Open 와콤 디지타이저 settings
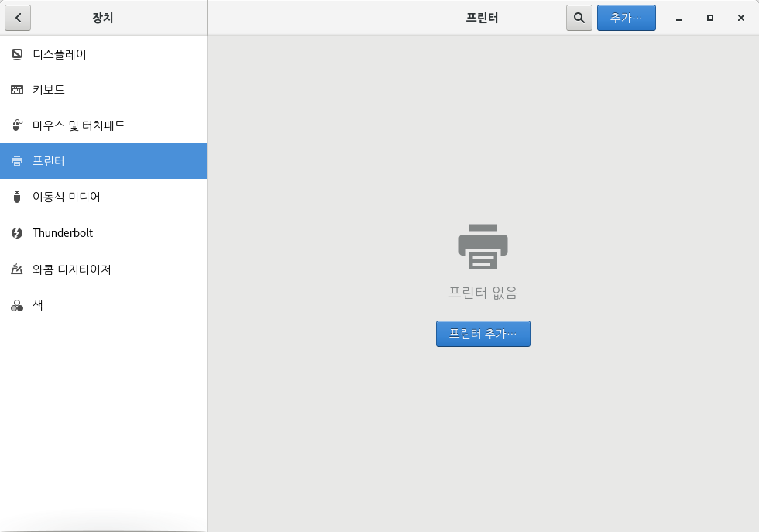Viewport: 759px width, 532px height. pos(104,269)
